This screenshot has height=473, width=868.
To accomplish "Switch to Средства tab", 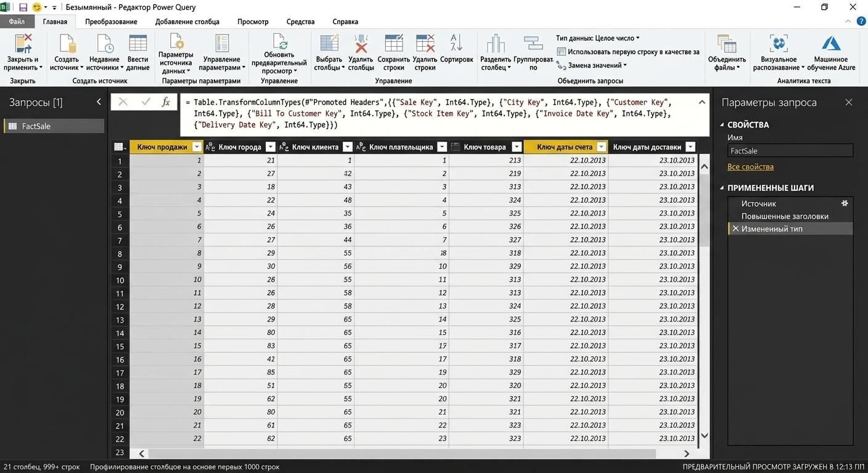I will pos(301,22).
